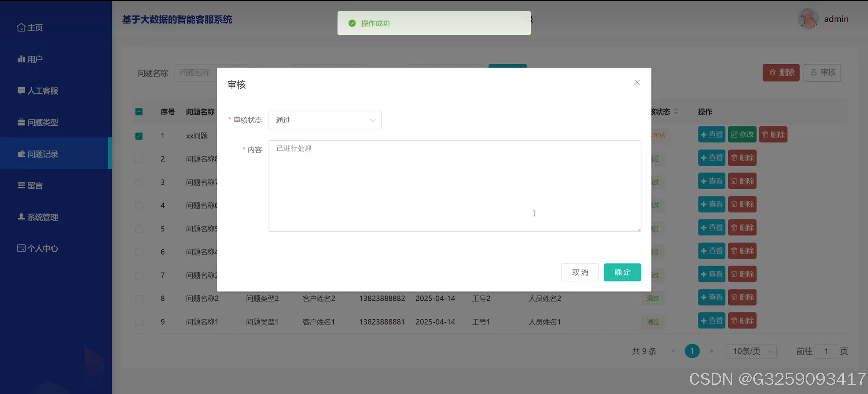Click the card icon beside 个人中心
This screenshot has height=394, width=868.
tap(21, 248)
